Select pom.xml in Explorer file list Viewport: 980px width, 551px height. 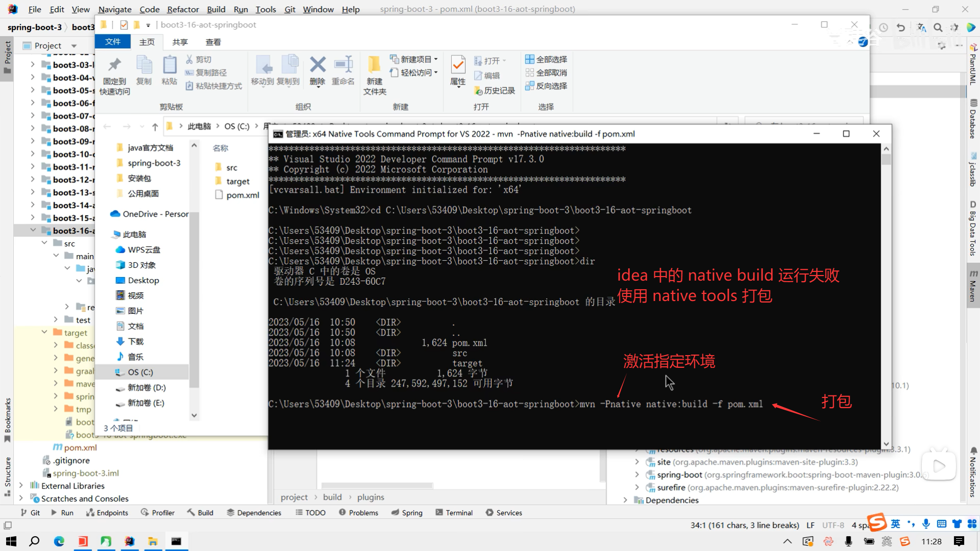242,195
